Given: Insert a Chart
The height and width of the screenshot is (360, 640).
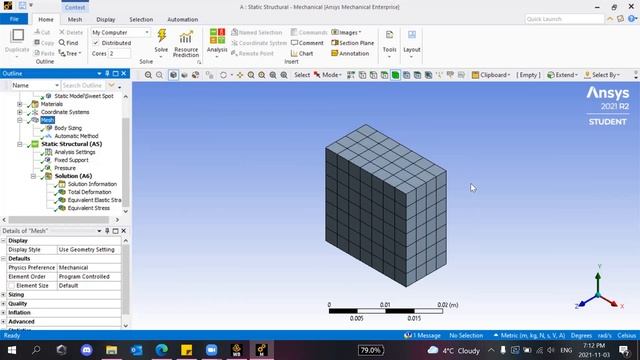Looking at the screenshot, I should coord(302,53).
